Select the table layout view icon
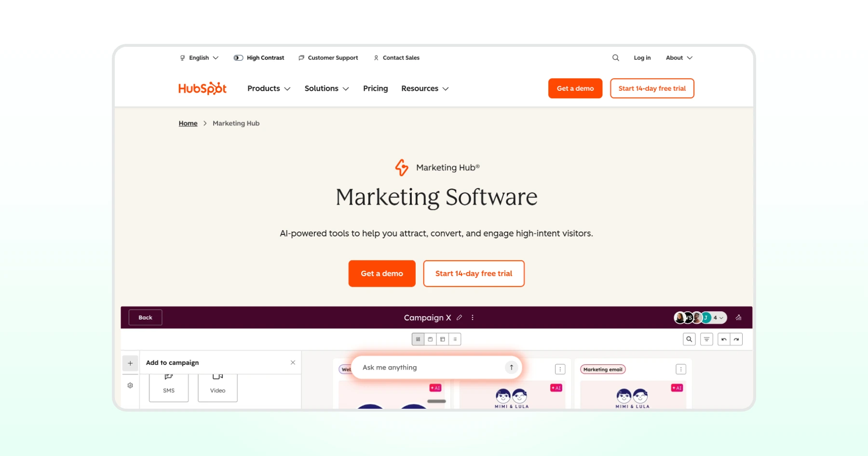The image size is (868, 456). (x=443, y=339)
